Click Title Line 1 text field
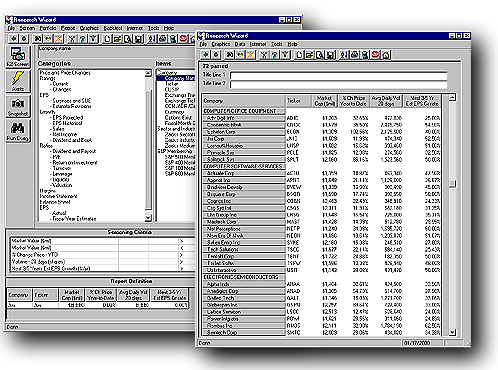 pyautogui.click(x=338, y=76)
